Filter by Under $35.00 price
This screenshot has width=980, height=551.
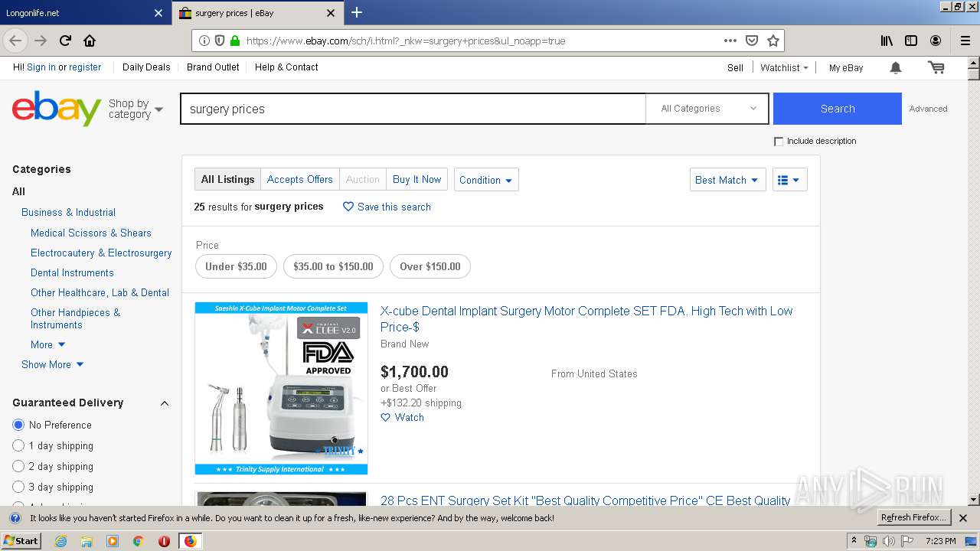point(236,266)
